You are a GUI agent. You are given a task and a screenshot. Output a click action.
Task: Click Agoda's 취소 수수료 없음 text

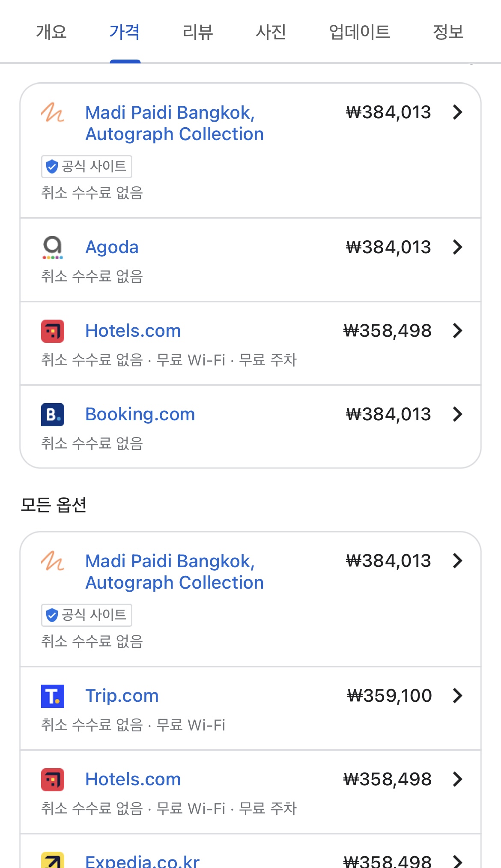click(92, 276)
